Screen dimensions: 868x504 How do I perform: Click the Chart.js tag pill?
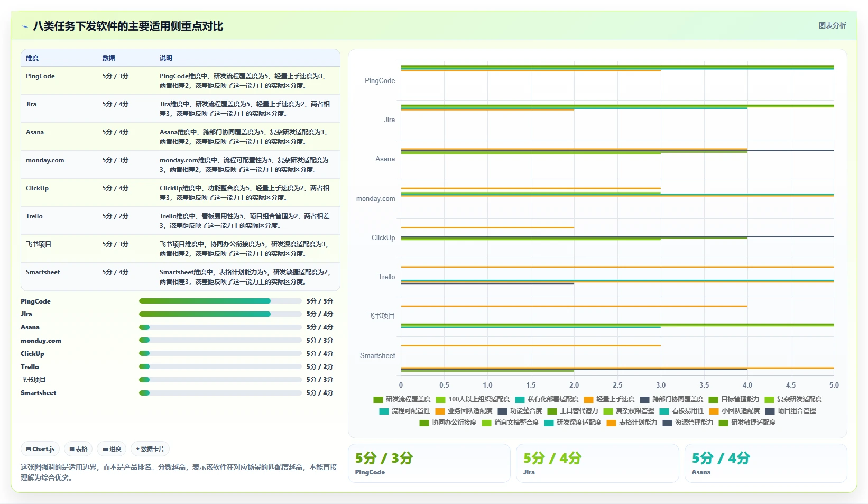[40, 449]
